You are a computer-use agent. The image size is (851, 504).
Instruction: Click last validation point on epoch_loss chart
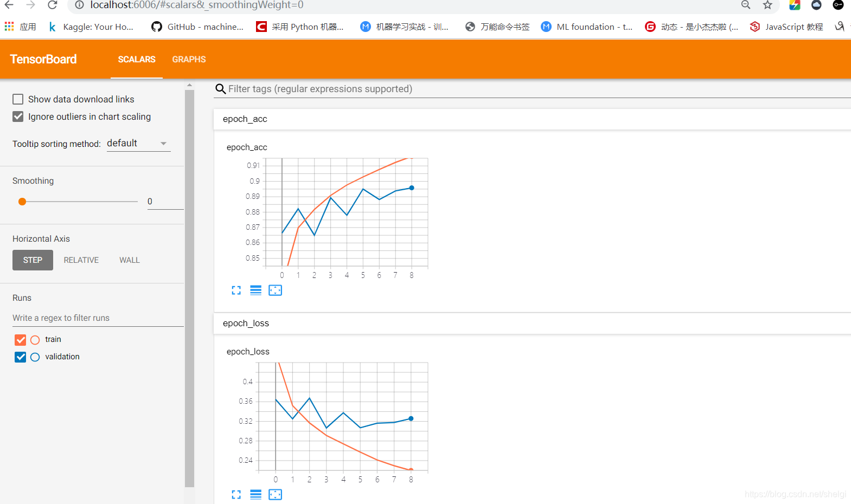tap(411, 418)
